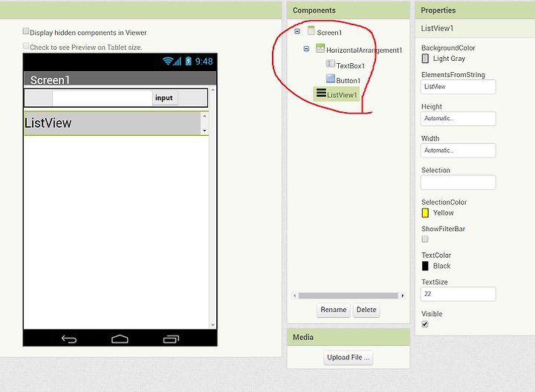
Task: Click the TextSize field showing 22
Action: coord(458,294)
